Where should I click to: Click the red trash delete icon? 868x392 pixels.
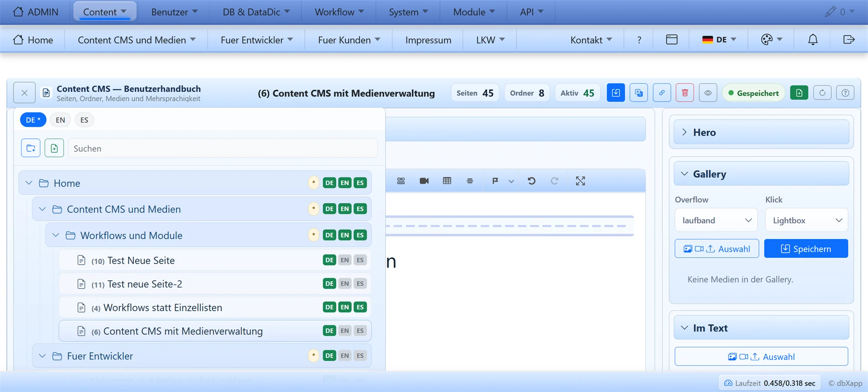click(x=685, y=93)
